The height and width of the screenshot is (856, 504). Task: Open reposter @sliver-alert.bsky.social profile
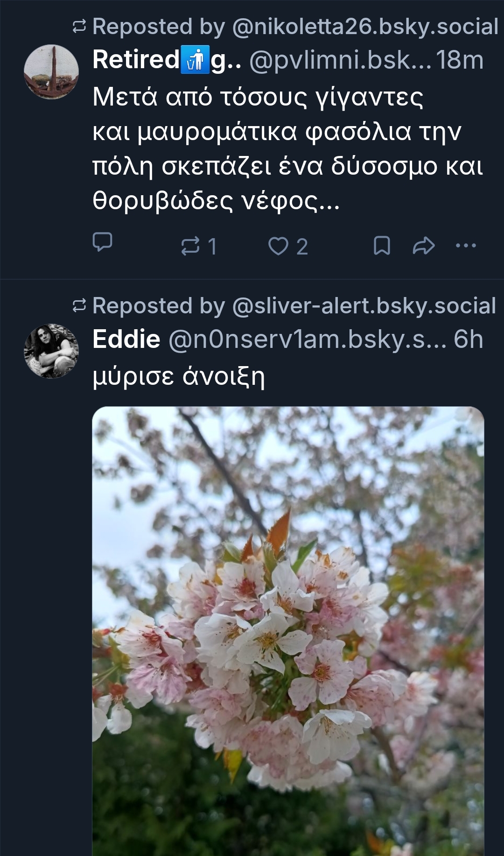pos(364,306)
